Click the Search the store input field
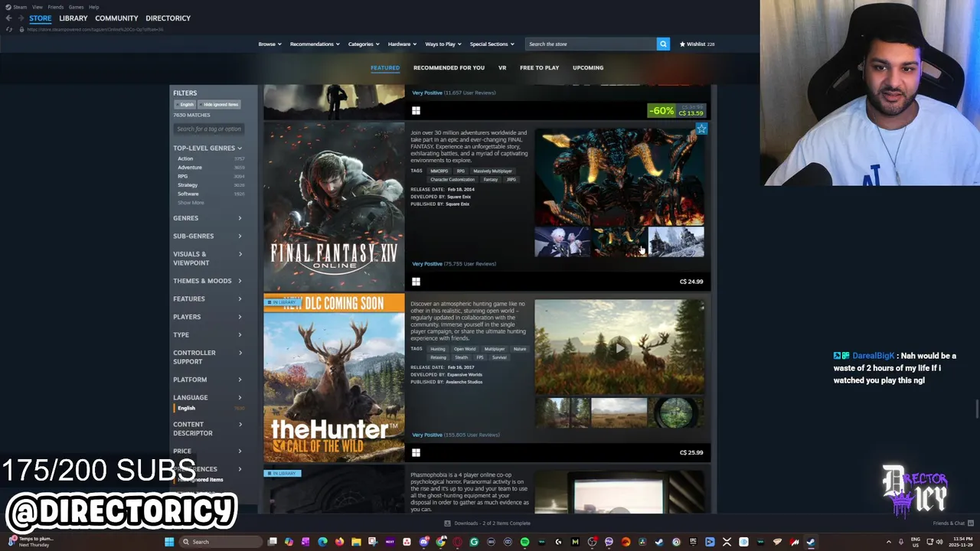The width and height of the screenshot is (980, 551). click(x=590, y=44)
